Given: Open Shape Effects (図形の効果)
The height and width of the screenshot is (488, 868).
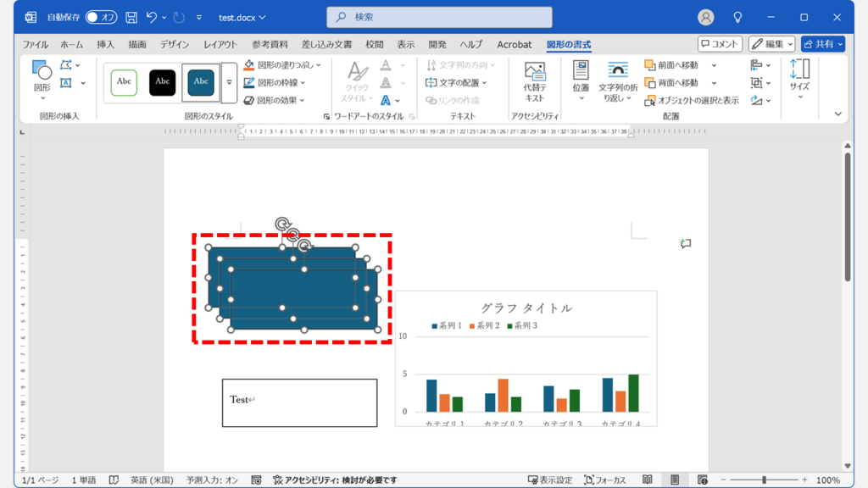Looking at the screenshot, I should (275, 100).
